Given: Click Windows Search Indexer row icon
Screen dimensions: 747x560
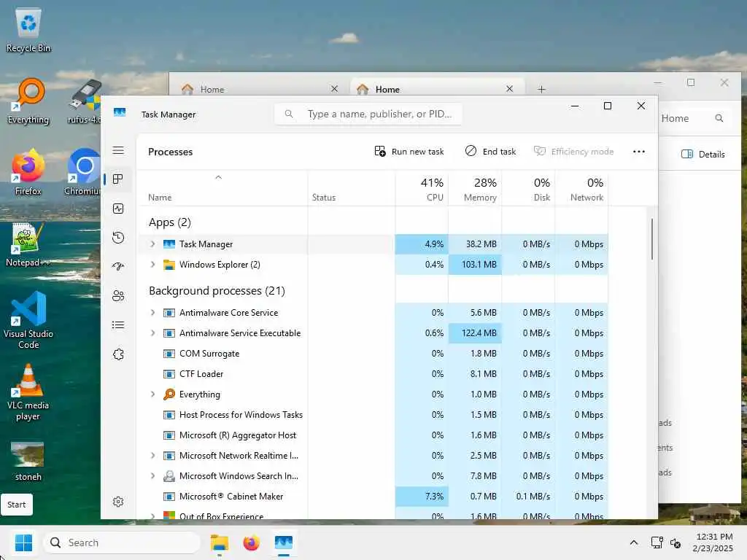Looking at the screenshot, I should tap(169, 476).
